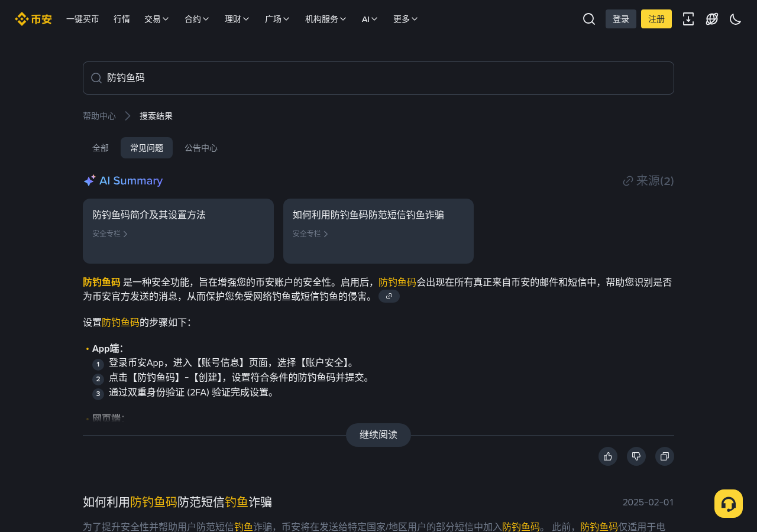Open the 防钓鱼码简介及其设置方法 source card
This screenshot has width=757, height=532.
tap(178, 231)
